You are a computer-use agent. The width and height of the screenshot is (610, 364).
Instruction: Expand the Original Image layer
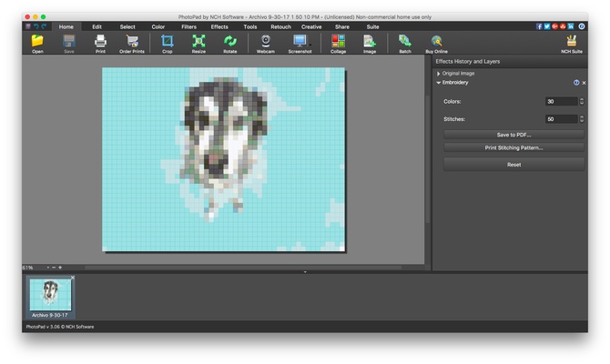click(439, 74)
